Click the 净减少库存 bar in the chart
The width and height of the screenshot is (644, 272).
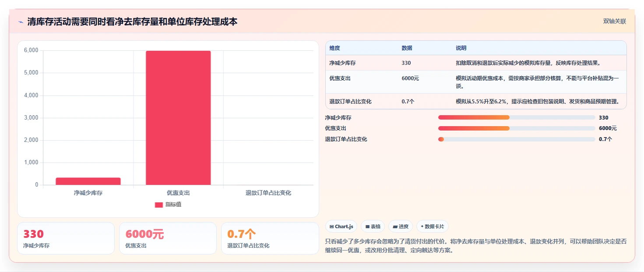click(88, 181)
